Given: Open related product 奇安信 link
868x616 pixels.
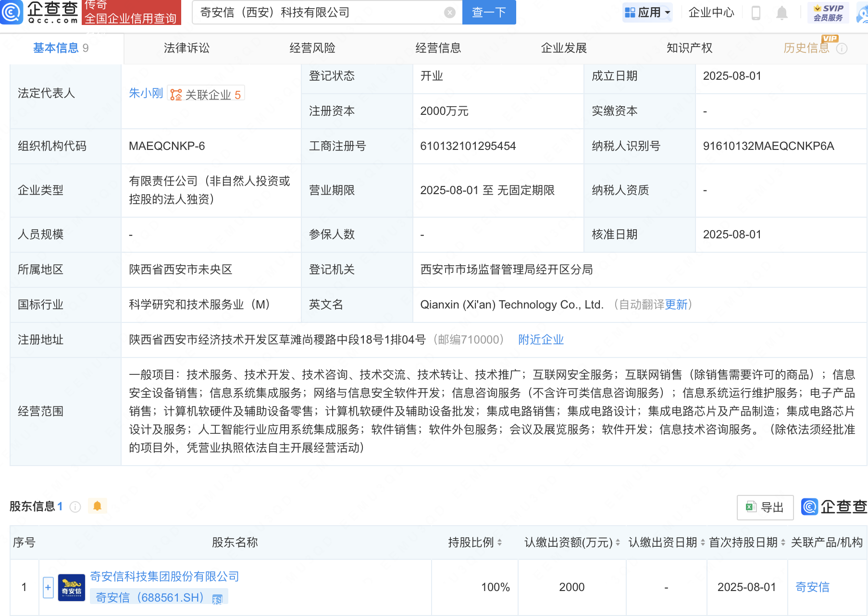Looking at the screenshot, I should 812,587.
